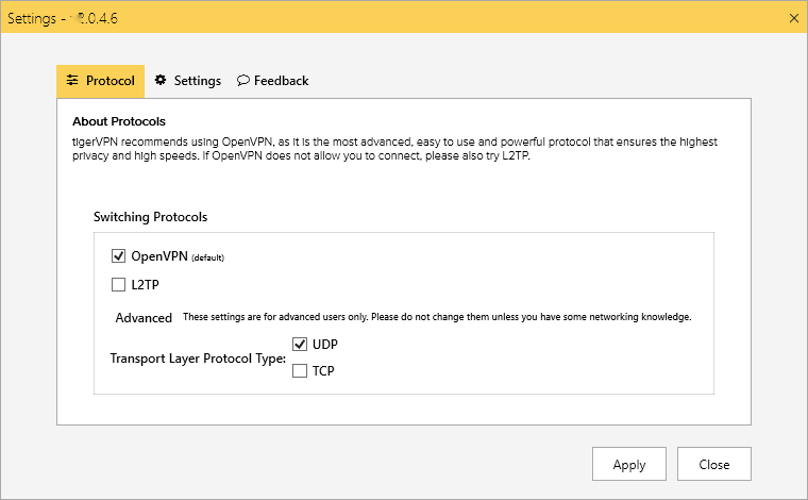Viewport: 808px width, 500px height.
Task: Click the Settings window title bar
Action: 400,17
